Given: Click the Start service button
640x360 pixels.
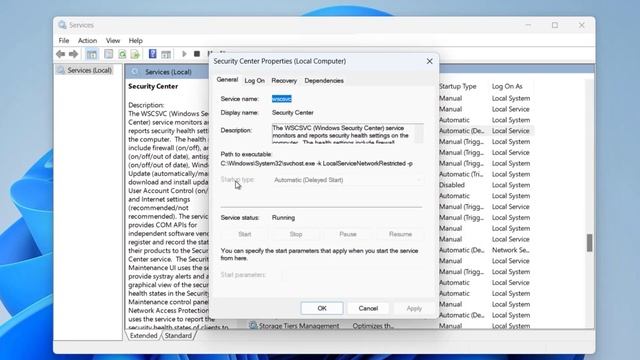Looking at the screenshot, I should (x=244, y=234).
